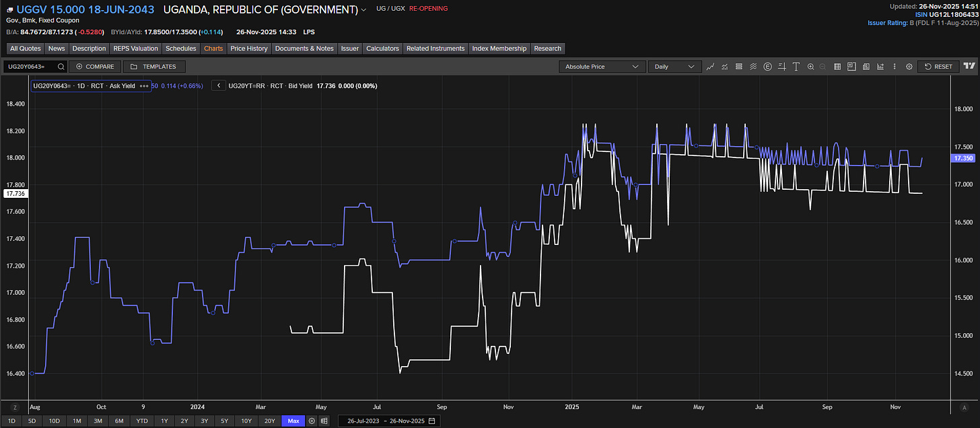The image size is (980, 428).
Task: Click the Issuer Rating B link
Action: click(x=923, y=23)
